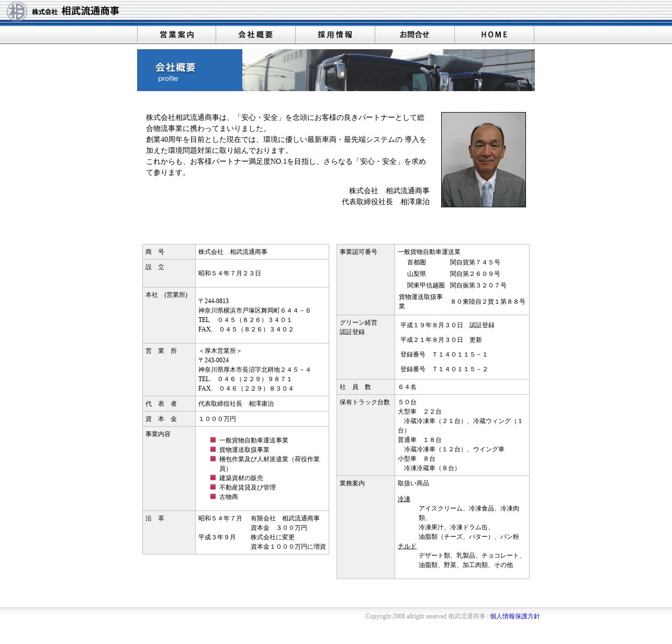Select the 関自第２６０９号 permit number
The image size is (672, 644).
(475, 274)
